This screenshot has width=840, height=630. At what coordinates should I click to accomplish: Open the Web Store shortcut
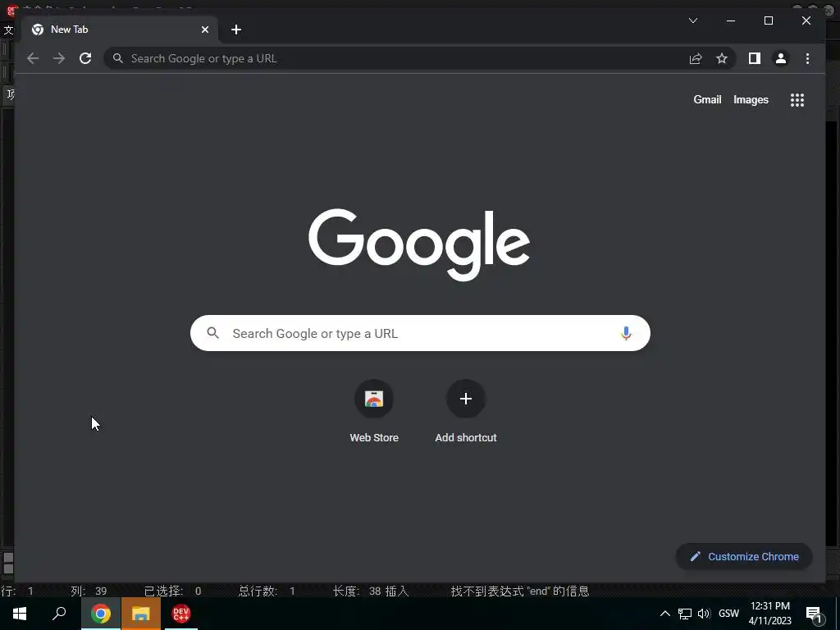(374, 412)
